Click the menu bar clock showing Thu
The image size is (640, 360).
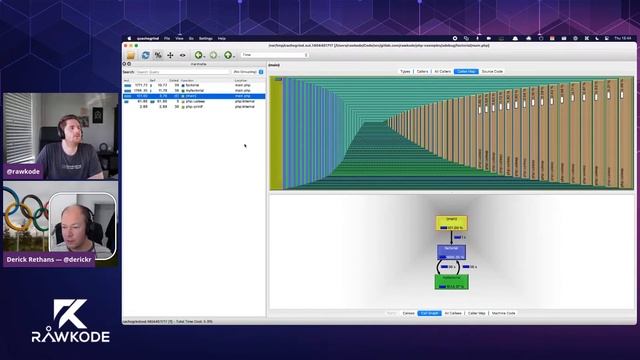[x=623, y=38]
